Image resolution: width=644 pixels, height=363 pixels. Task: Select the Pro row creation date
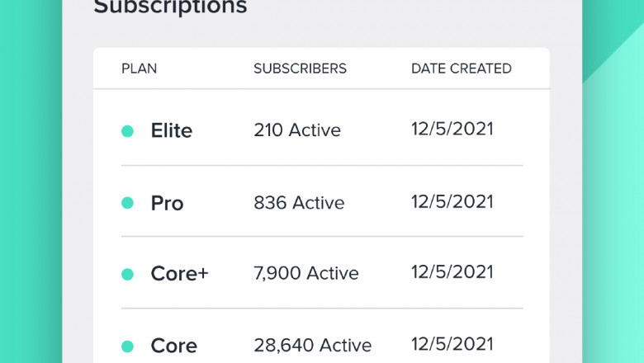[x=452, y=202]
